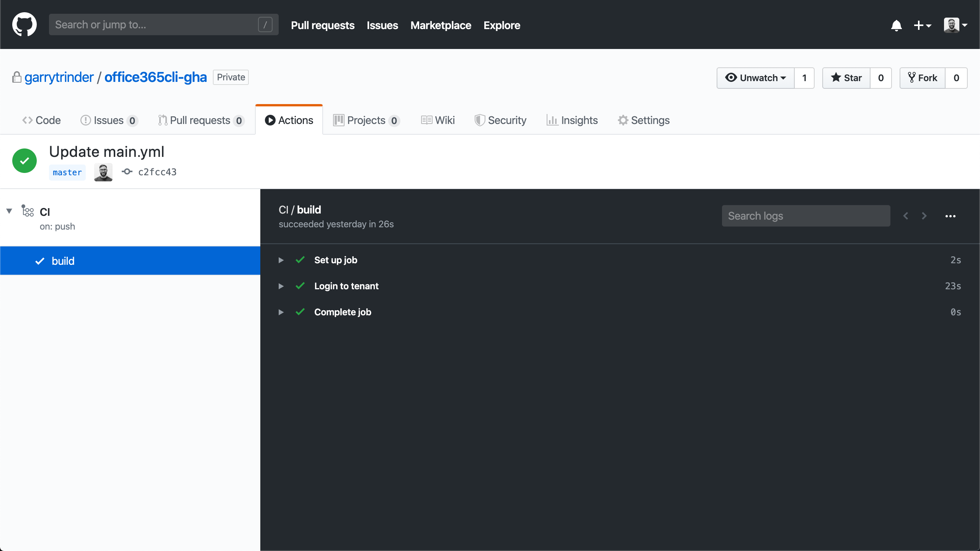Open the Unwatch dropdown

point(755,78)
